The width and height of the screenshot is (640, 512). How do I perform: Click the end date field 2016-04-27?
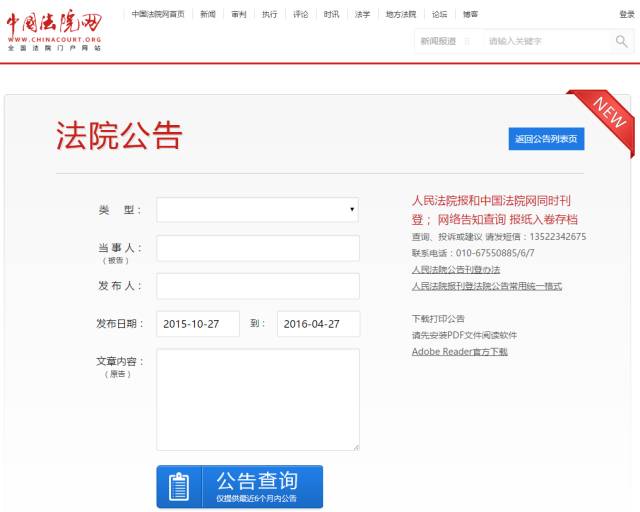click(x=319, y=324)
